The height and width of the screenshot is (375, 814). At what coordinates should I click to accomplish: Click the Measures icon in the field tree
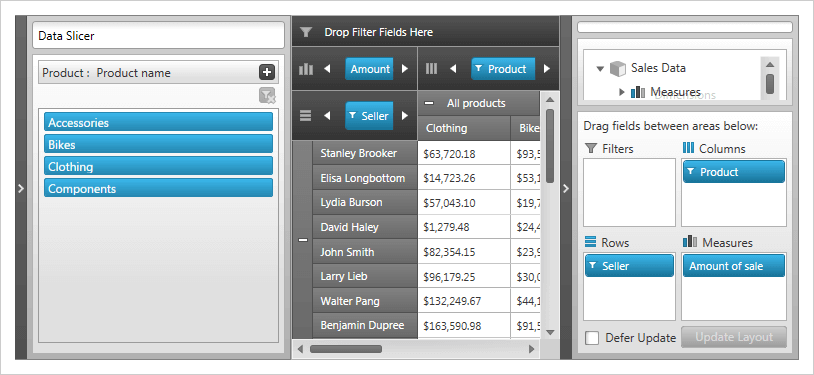point(638,92)
